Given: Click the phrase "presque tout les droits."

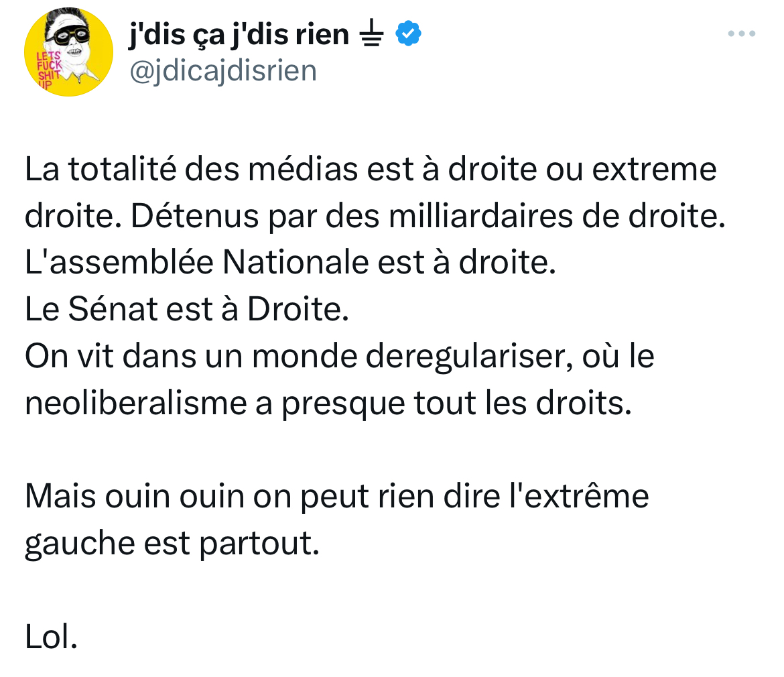Looking at the screenshot, I should click(x=456, y=404).
